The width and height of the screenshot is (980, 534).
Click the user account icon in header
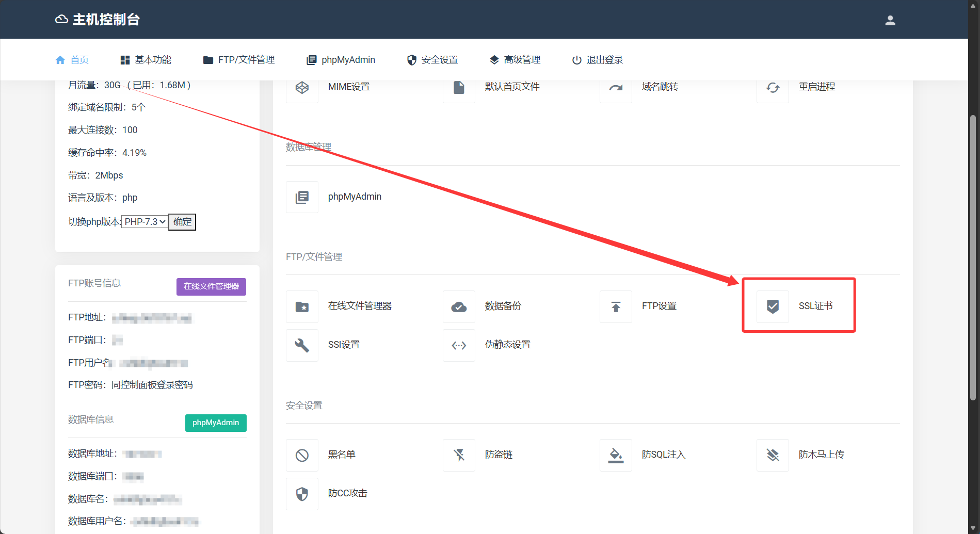[x=890, y=20]
